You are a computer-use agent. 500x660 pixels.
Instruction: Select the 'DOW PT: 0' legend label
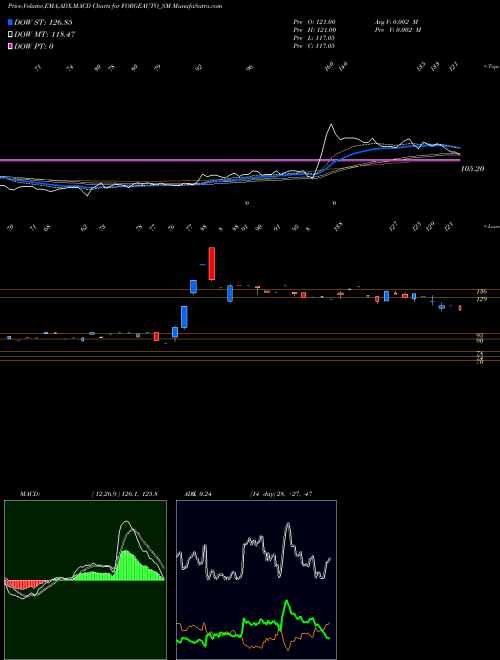pos(34,46)
